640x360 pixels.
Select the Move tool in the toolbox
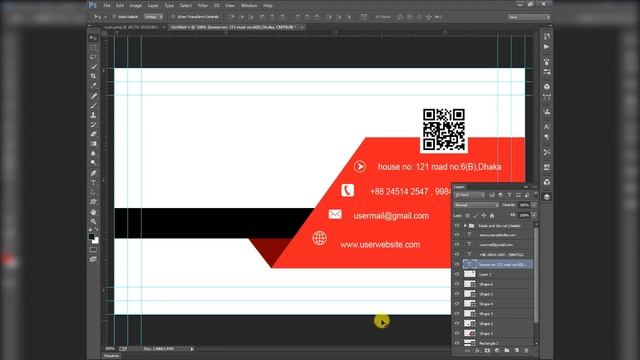click(93, 38)
